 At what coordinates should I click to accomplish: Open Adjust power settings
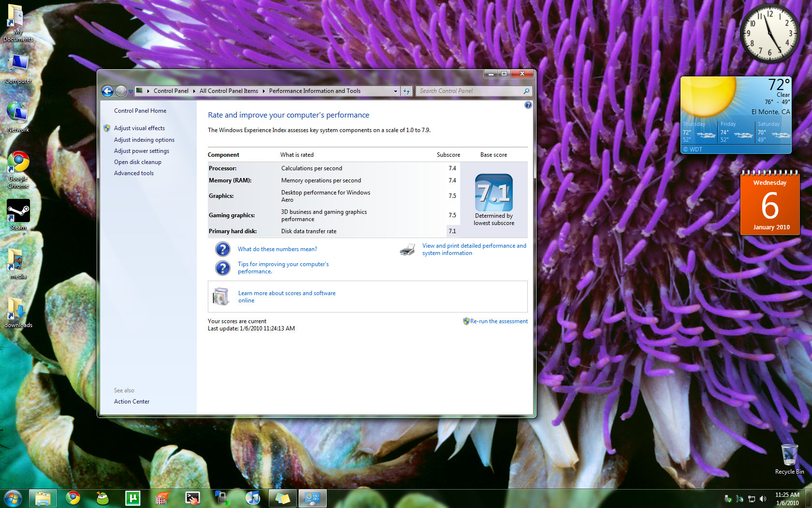(142, 151)
